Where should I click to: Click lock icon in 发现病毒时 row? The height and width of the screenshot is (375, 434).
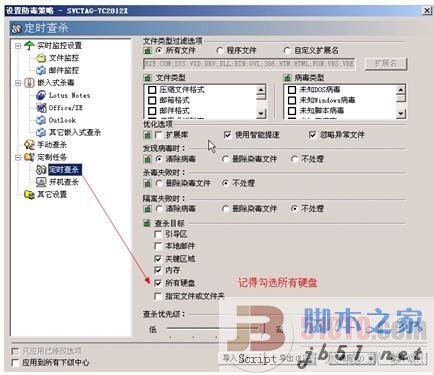coord(147,159)
